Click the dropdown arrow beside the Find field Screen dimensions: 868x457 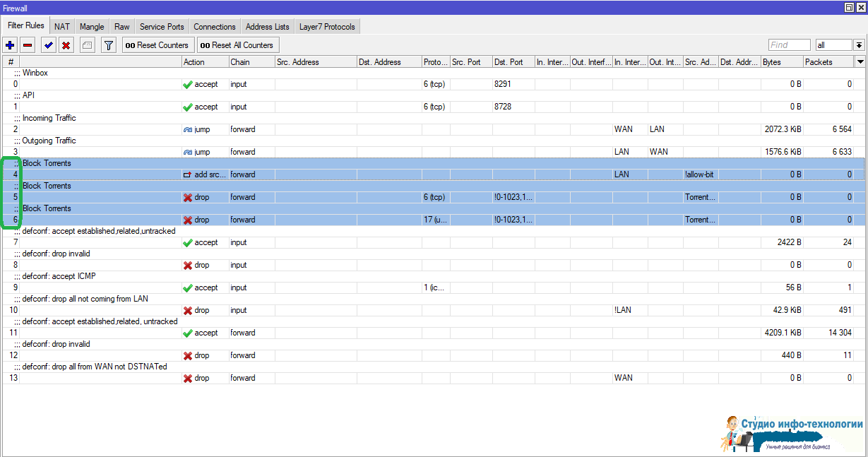(x=859, y=45)
